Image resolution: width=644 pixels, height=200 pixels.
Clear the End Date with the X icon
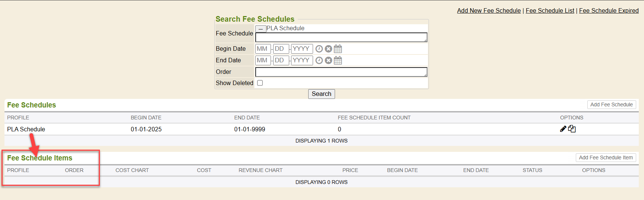click(x=328, y=60)
